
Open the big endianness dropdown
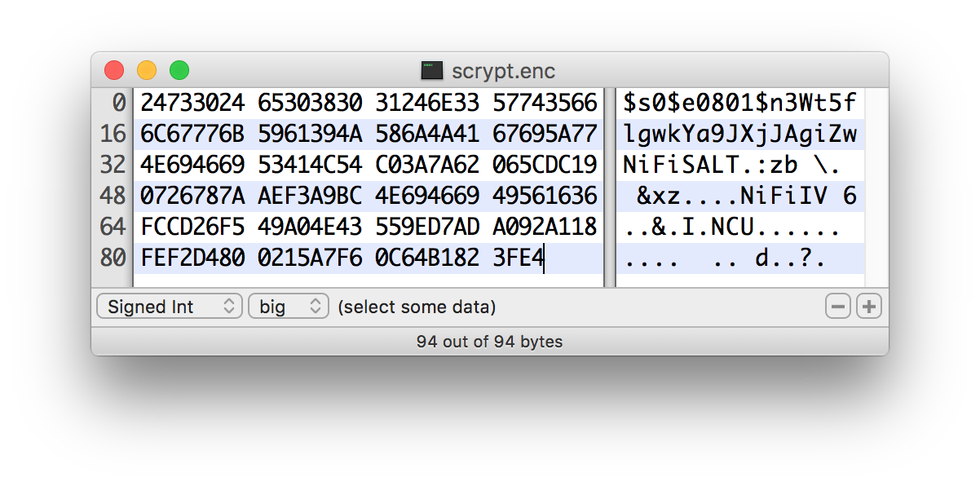pyautogui.click(x=288, y=307)
